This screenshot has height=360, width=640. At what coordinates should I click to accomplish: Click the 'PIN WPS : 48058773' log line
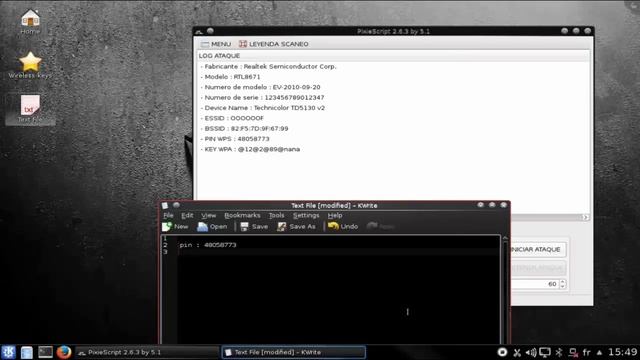click(x=235, y=139)
